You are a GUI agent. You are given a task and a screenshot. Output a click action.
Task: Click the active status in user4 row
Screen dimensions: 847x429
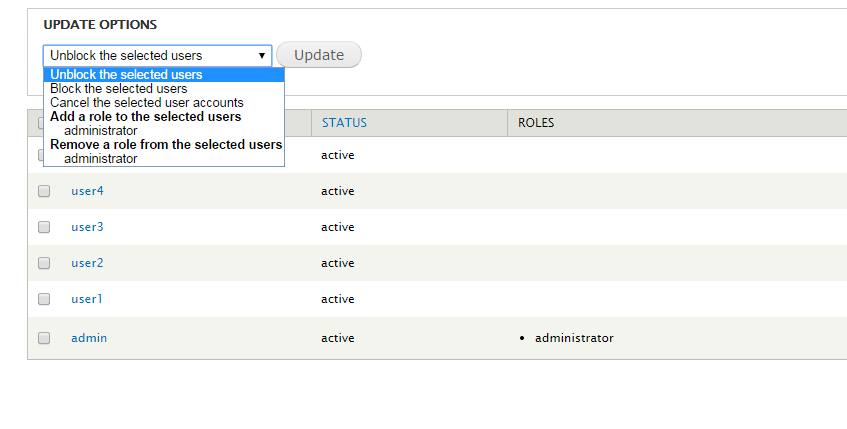coord(338,191)
